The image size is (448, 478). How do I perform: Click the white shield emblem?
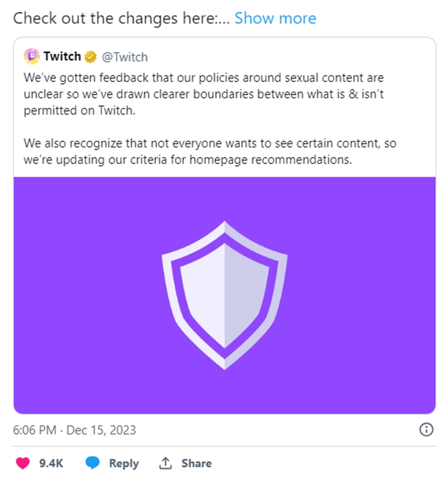click(224, 295)
